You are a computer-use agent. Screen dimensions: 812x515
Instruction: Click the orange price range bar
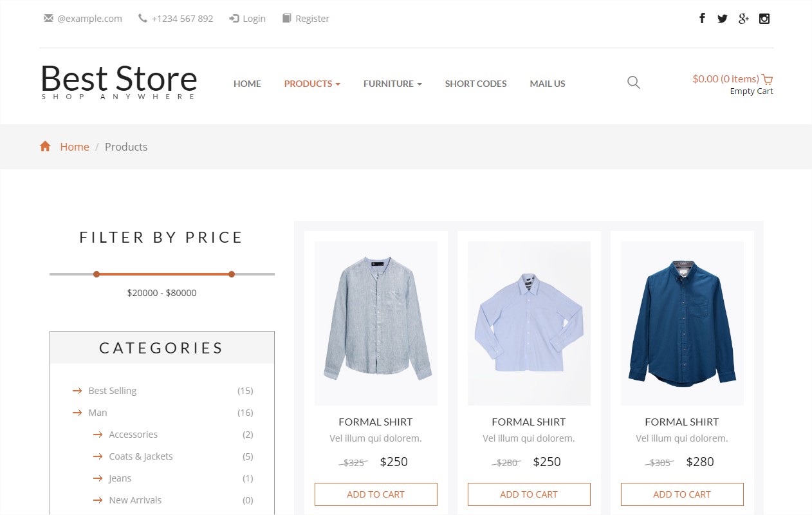[x=164, y=274]
